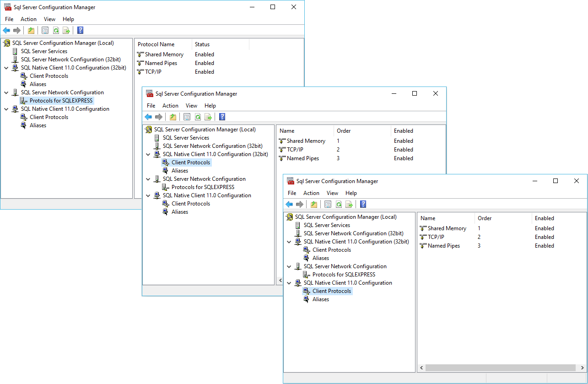The width and height of the screenshot is (588, 384).
Task: Click Refresh icon in top-left window toolbar
Action: (x=56, y=31)
